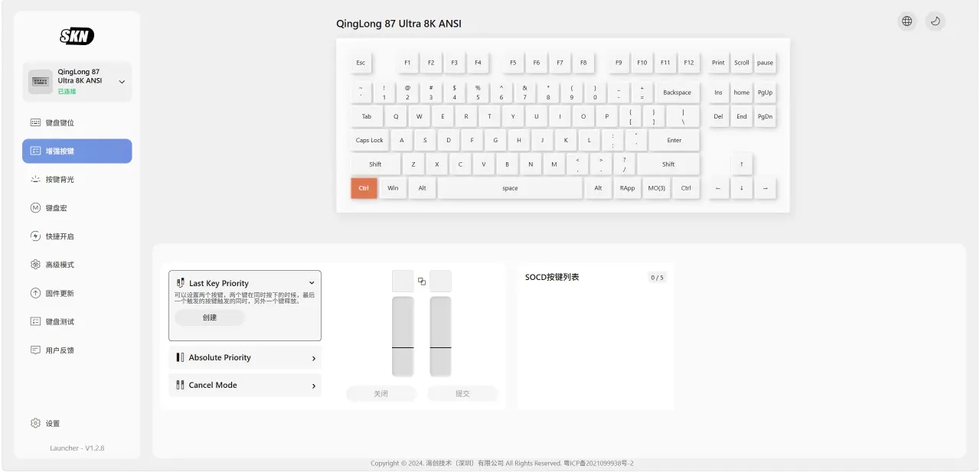Click the Last Key Priority mode icon
This screenshot has height=472, width=980.
pos(181,283)
